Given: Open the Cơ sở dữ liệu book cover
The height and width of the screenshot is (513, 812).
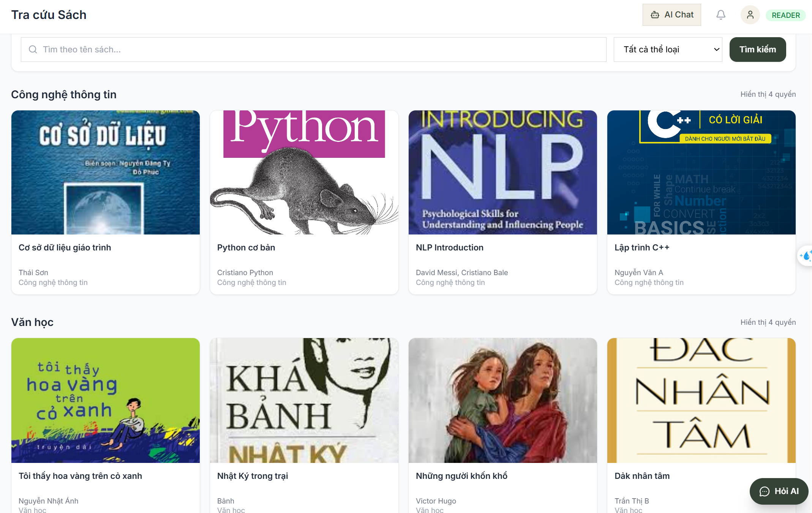Looking at the screenshot, I should click(106, 172).
